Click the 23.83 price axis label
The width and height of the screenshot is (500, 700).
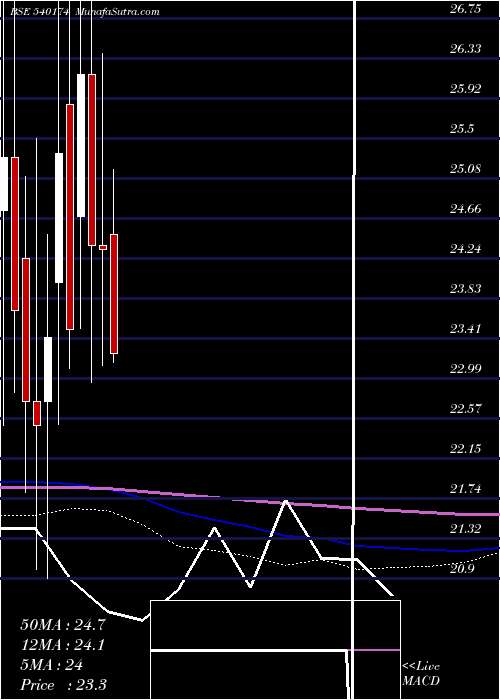point(466,289)
